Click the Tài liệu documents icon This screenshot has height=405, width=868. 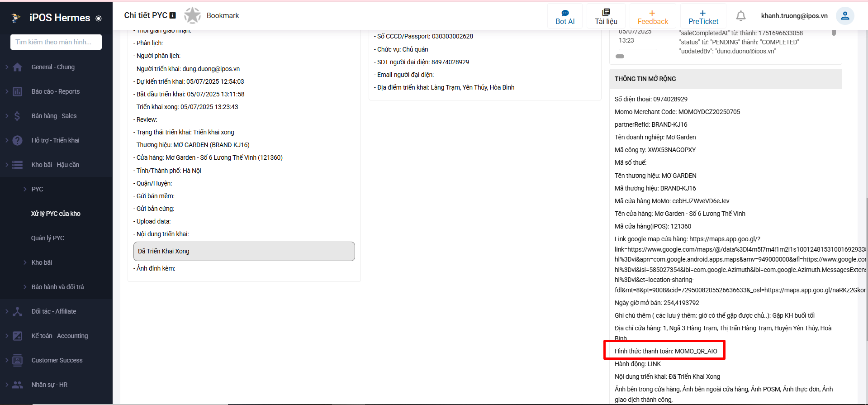[x=606, y=12]
